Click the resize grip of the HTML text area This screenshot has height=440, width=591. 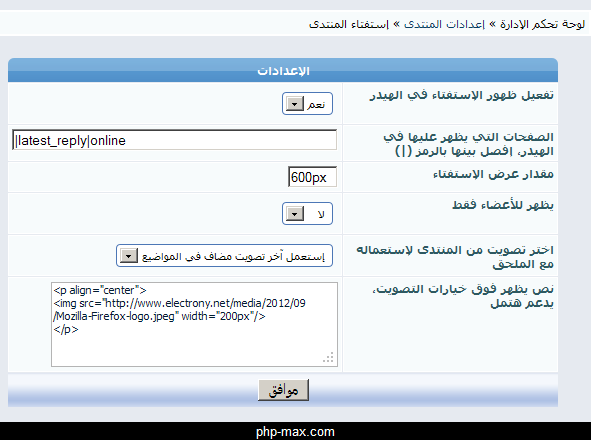[x=328, y=358]
